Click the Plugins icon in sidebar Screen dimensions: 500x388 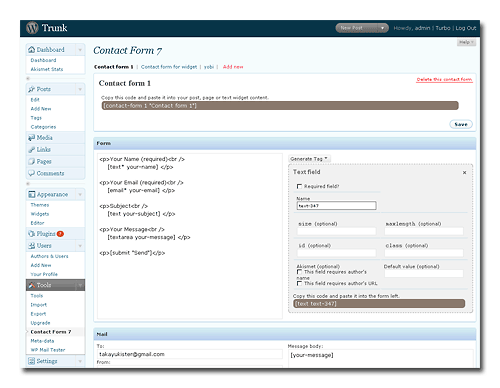click(32, 234)
